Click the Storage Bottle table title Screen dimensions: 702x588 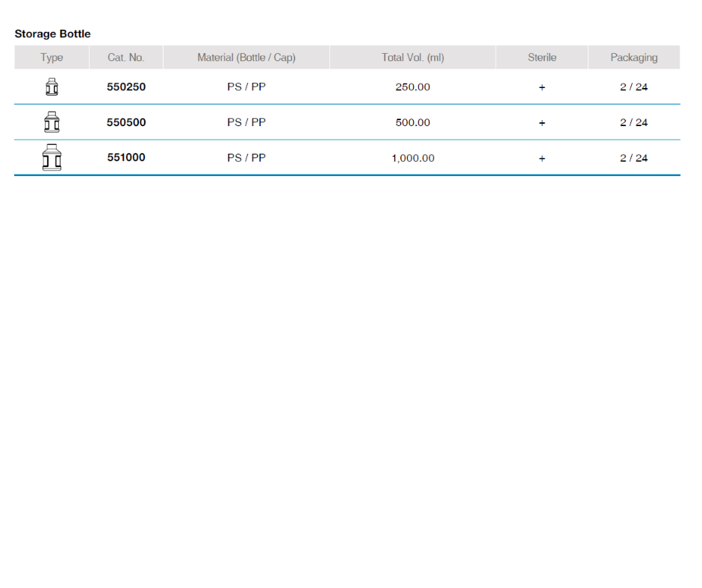(53, 34)
